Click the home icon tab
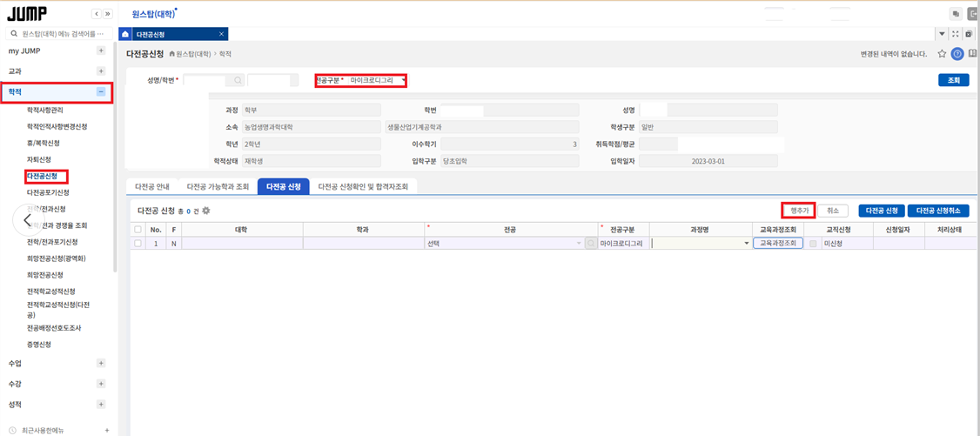 125,34
